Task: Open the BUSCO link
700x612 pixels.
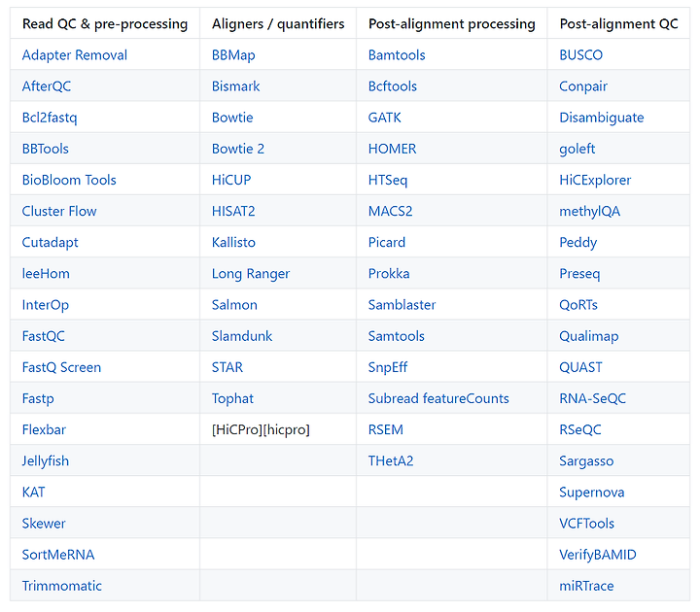Action: click(581, 54)
